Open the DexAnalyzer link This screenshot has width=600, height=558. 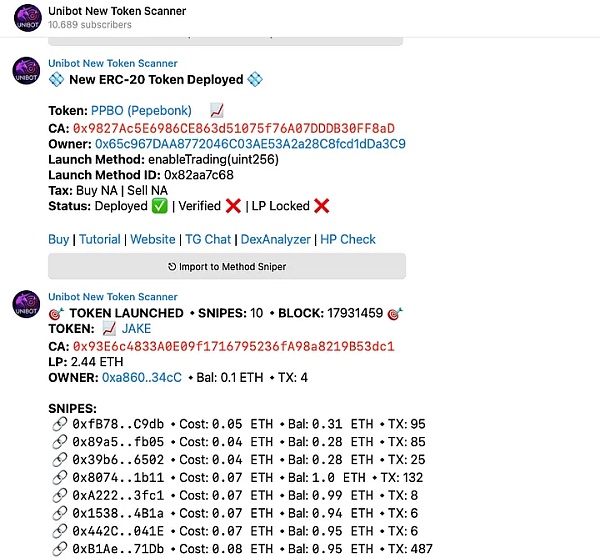click(276, 240)
